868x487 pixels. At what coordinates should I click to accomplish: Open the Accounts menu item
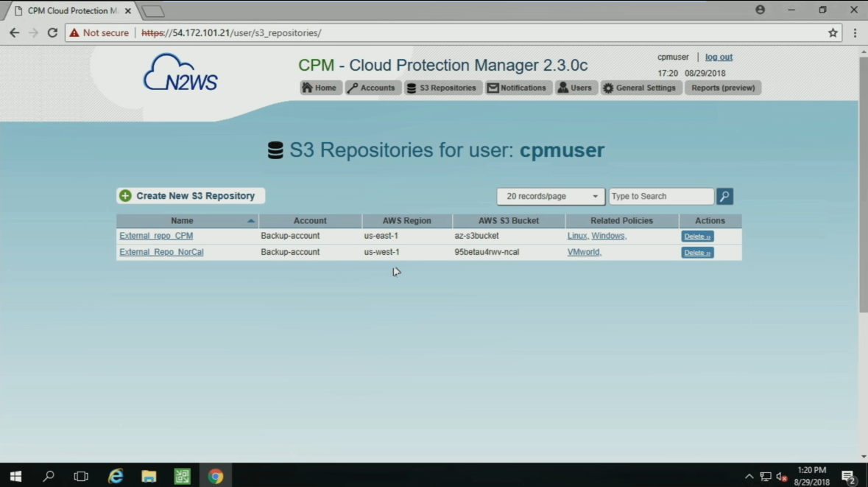(x=373, y=88)
